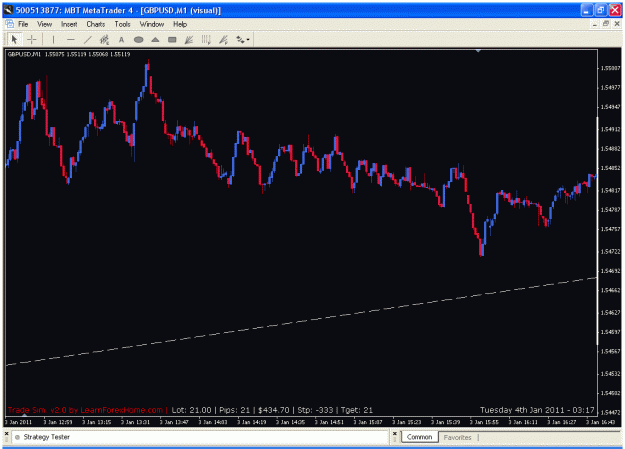Close the inner chart window

[617, 24]
